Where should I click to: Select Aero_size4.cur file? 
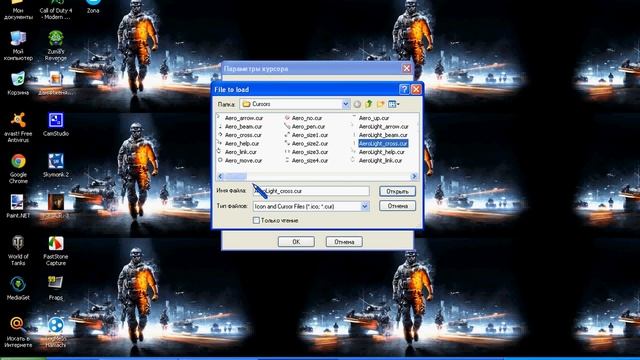click(309, 161)
